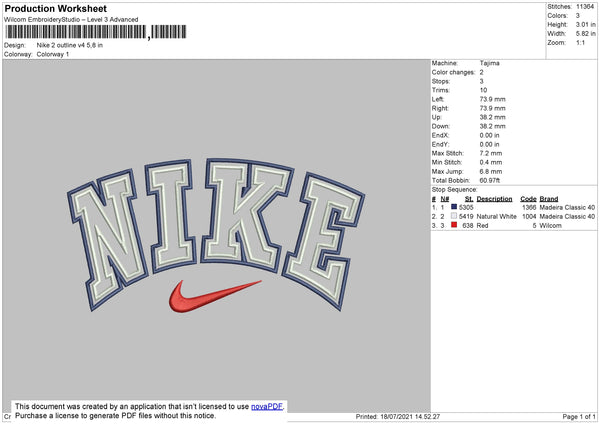Select the navy blue thread swatch 5305
The image size is (600, 424).
coord(454,207)
